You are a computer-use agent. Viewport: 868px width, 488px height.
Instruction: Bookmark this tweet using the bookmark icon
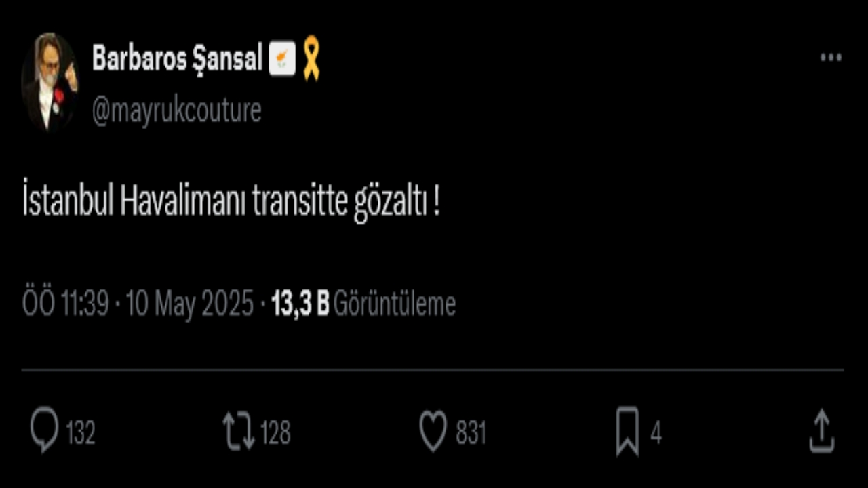627,431
